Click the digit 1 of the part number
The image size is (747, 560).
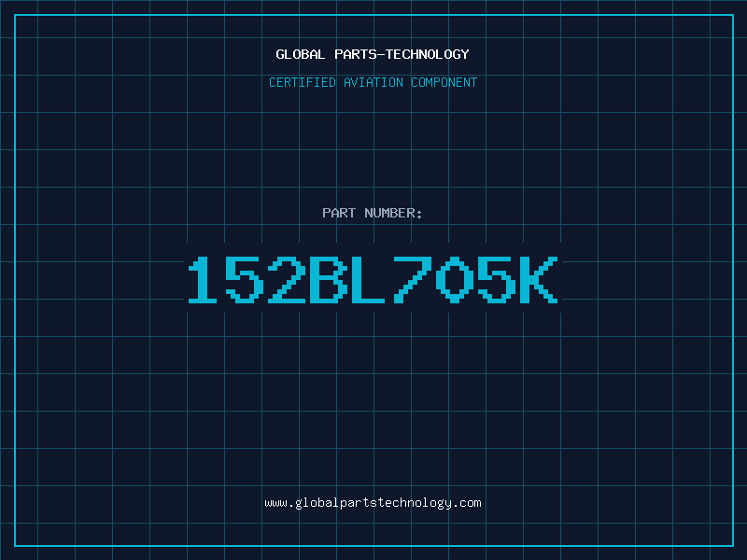point(203,279)
